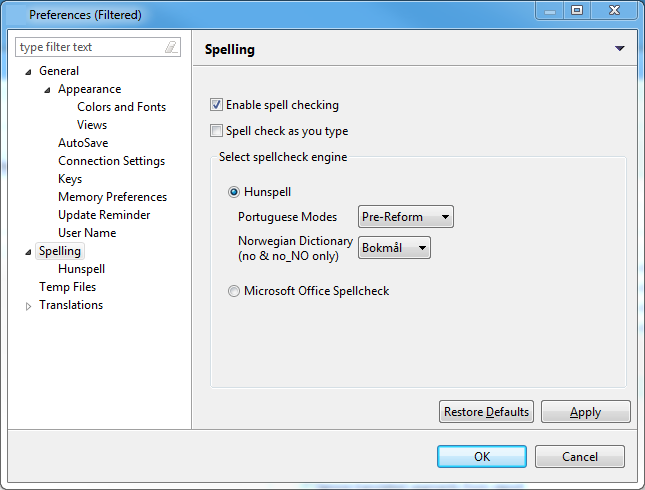Click the Restore Defaults button
The height and width of the screenshot is (490, 645).
tap(486, 412)
